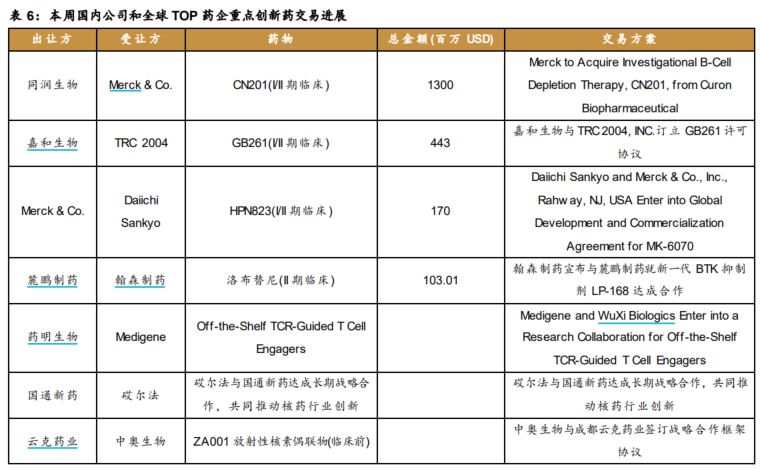760x470 pixels.
Task: Click the 国通新药 cell
Action: click(52, 395)
